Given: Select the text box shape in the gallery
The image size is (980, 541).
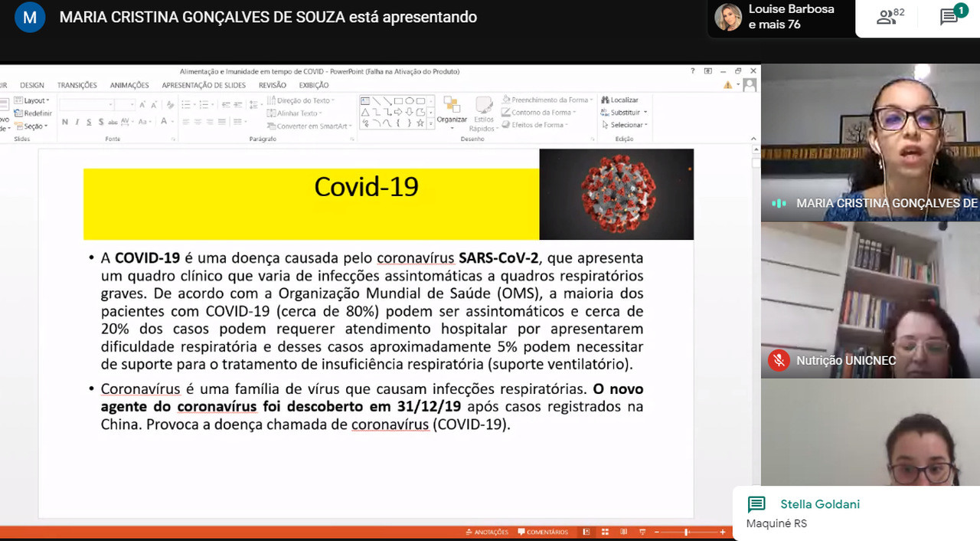Looking at the screenshot, I should (x=365, y=100).
